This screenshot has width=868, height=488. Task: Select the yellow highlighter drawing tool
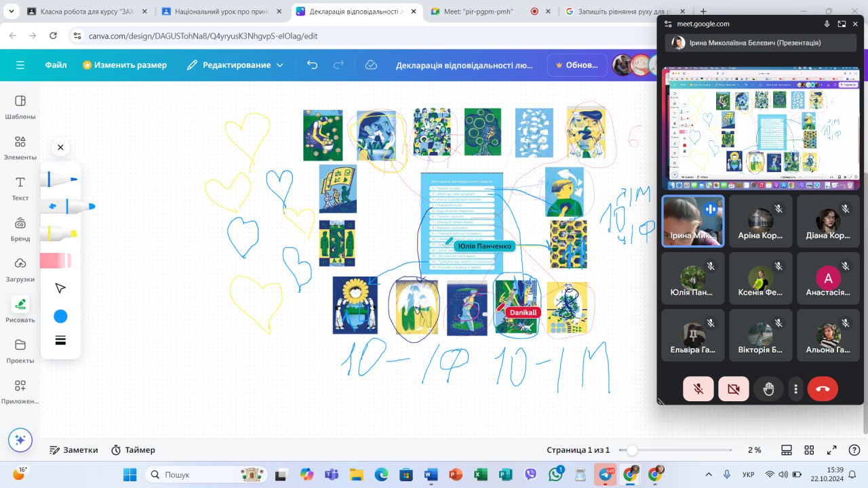pyautogui.click(x=60, y=234)
